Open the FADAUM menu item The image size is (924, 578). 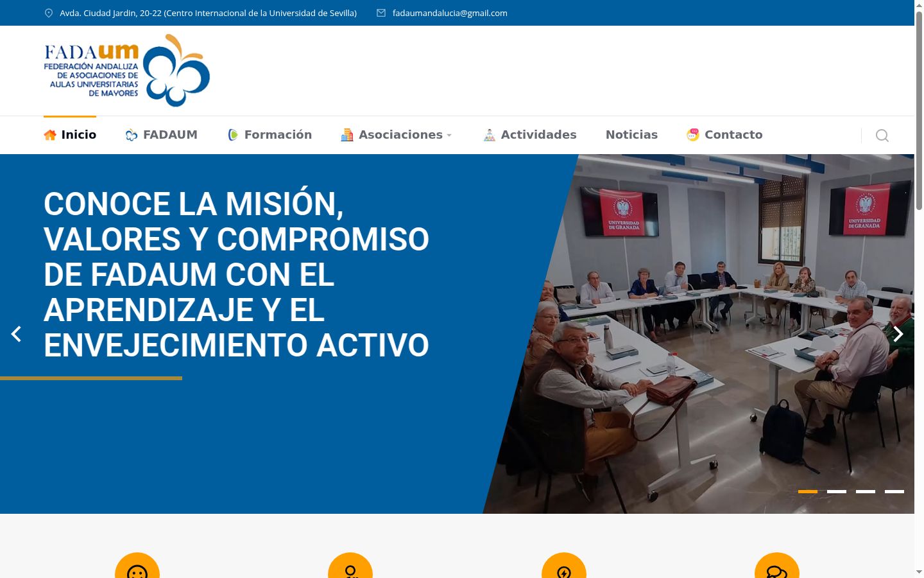(x=162, y=135)
